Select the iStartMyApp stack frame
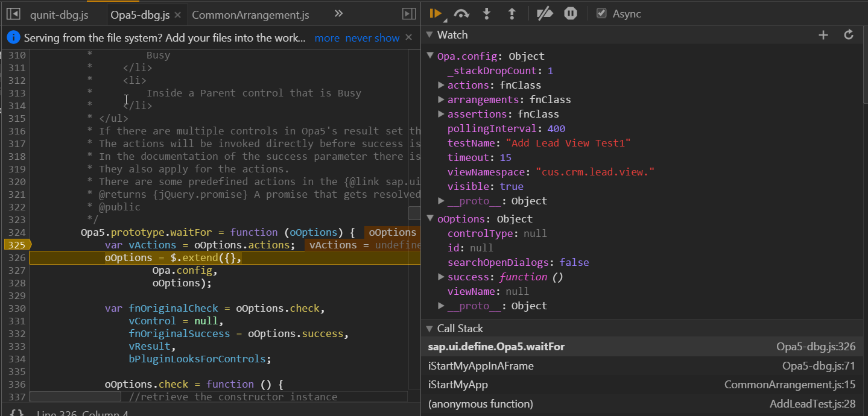This screenshot has height=416, width=868. point(644,385)
